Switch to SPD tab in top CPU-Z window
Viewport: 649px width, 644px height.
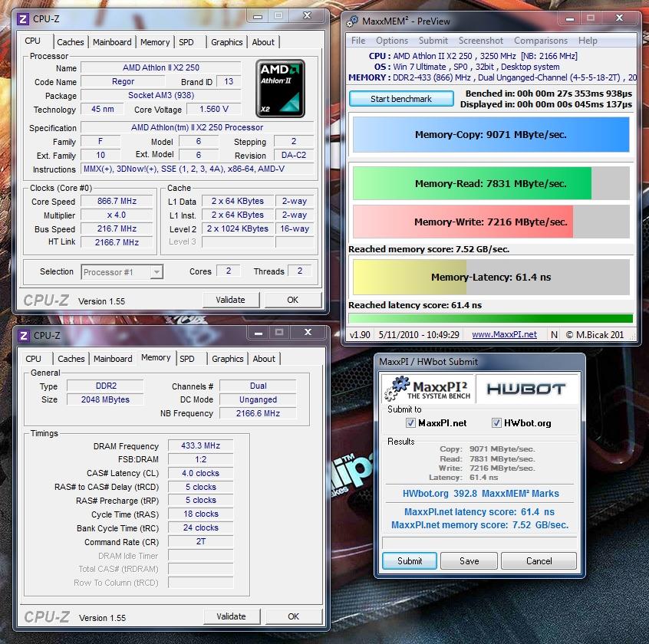pyautogui.click(x=186, y=42)
